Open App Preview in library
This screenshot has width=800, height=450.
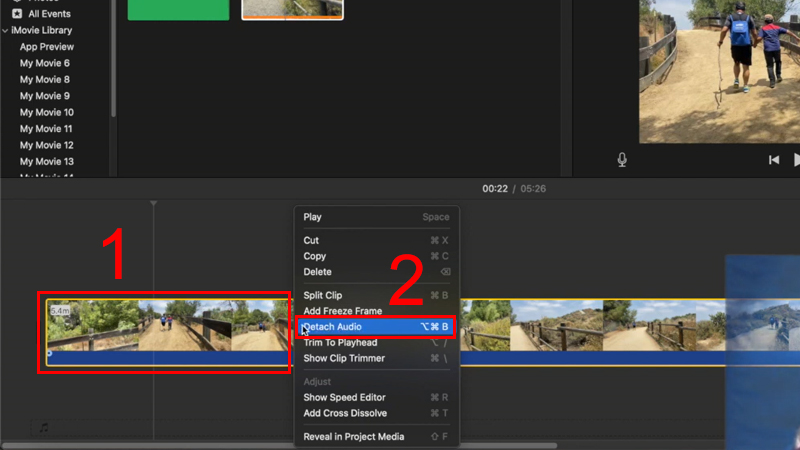pyautogui.click(x=47, y=47)
